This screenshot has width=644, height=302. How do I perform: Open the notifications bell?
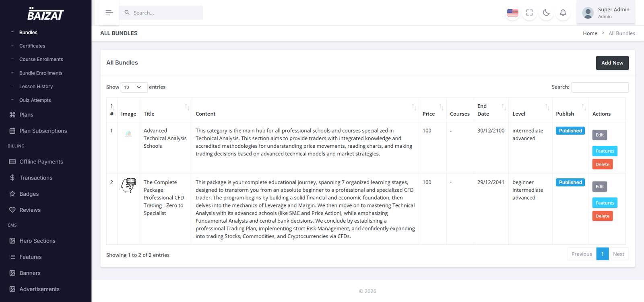[x=563, y=13]
